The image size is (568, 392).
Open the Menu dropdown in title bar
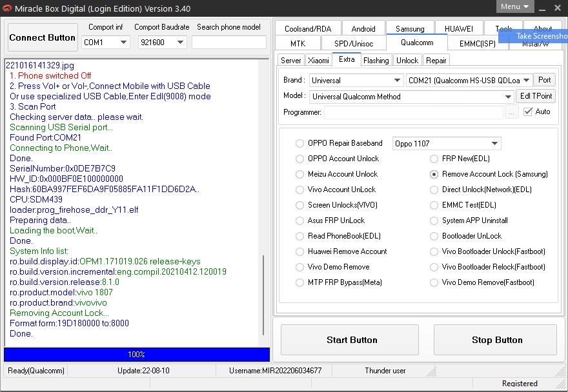[x=515, y=6]
